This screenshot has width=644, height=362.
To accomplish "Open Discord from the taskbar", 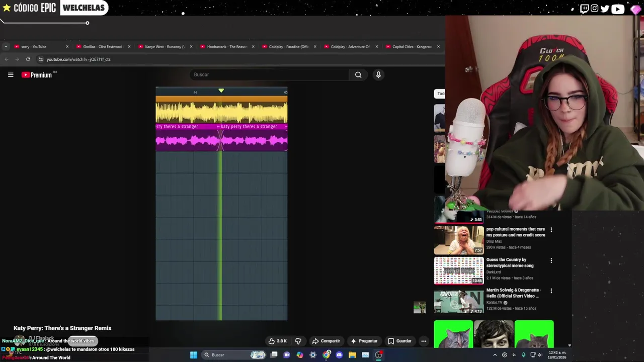I will (339, 355).
